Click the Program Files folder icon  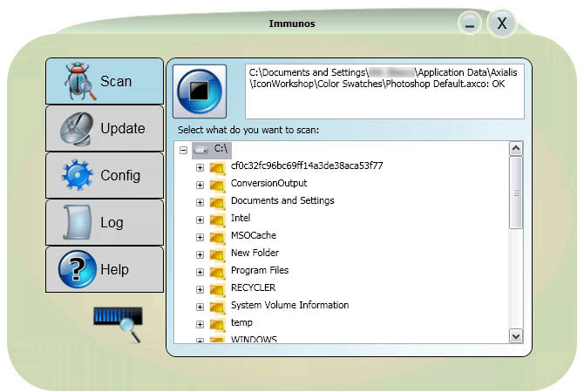tap(217, 272)
